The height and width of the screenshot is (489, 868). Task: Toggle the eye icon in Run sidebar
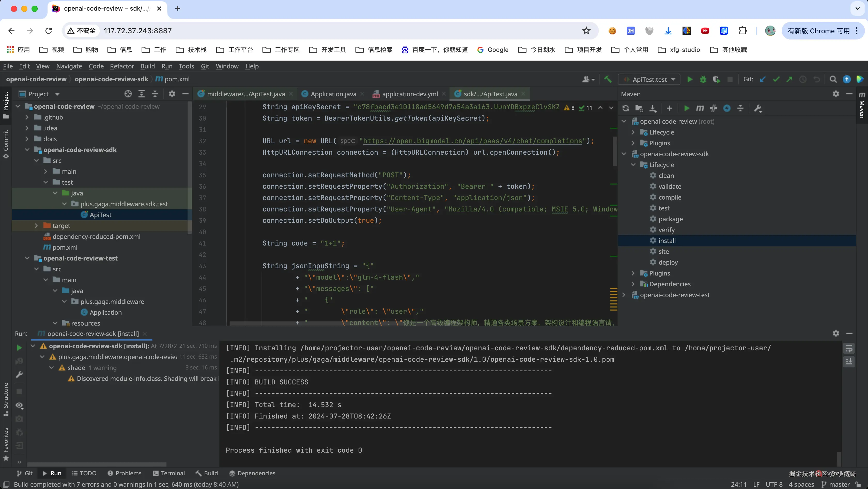tap(19, 406)
